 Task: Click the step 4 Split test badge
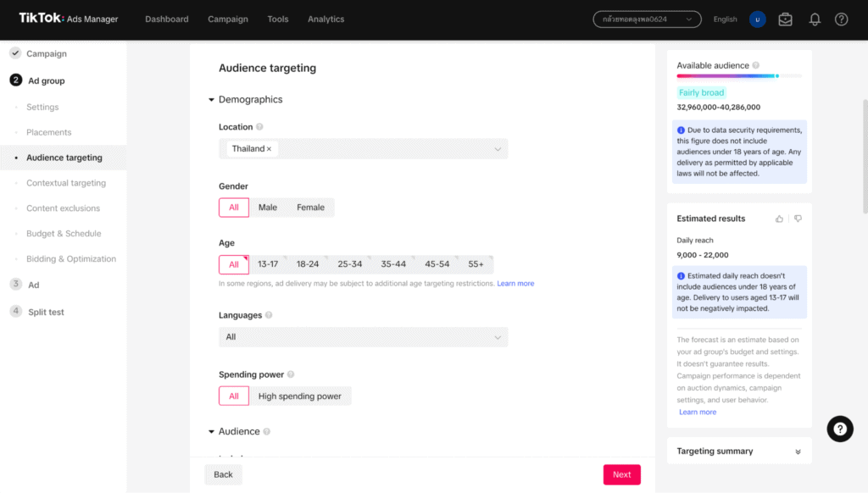(15, 311)
